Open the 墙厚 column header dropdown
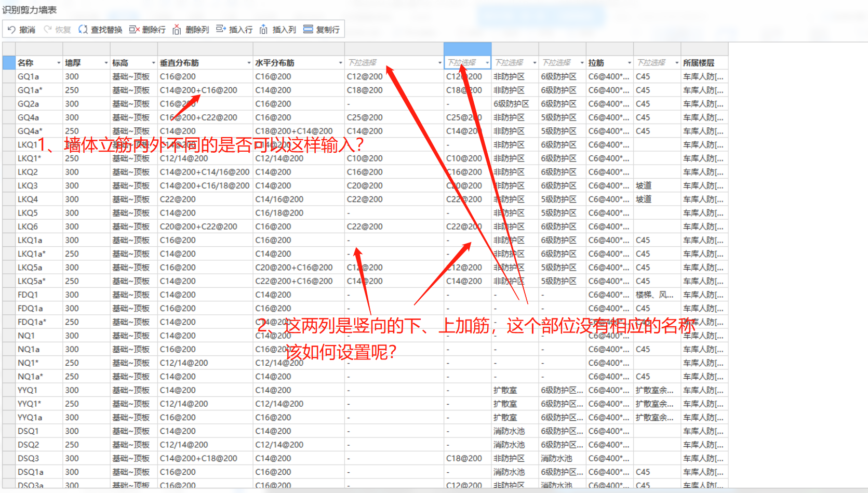Screen dimensions: 868x493 coord(106,63)
